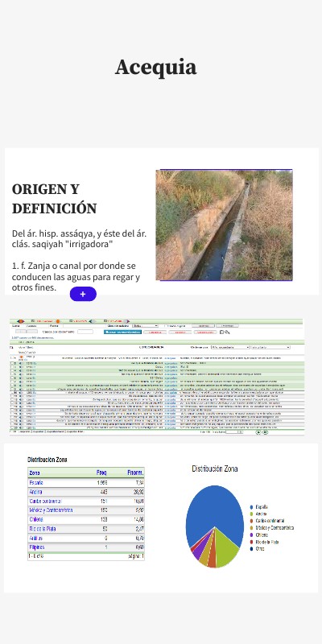Click 'Río de la Plata' in the pie legend

tap(267, 542)
